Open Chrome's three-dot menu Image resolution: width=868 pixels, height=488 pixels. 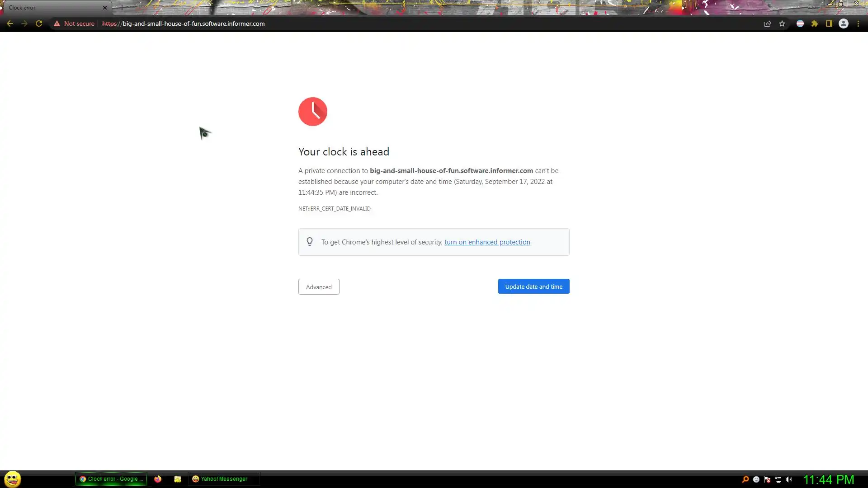coord(858,24)
